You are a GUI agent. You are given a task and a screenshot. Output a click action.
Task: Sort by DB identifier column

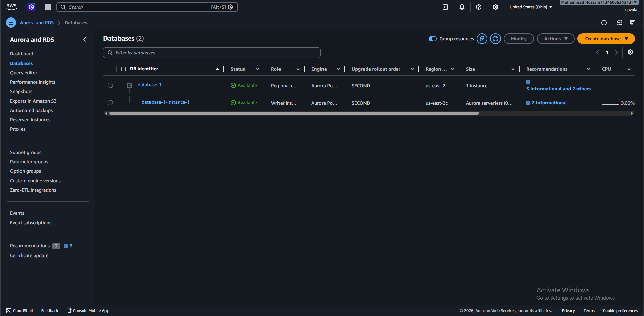tap(217, 69)
